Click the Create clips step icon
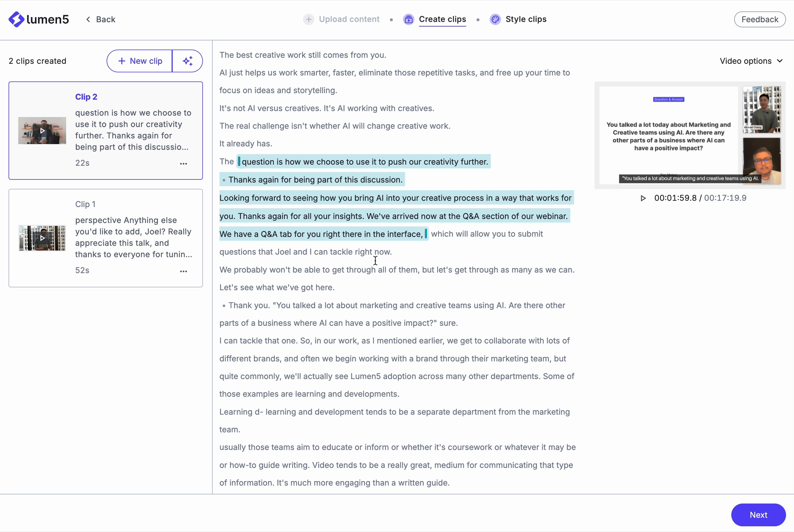 [x=408, y=19]
